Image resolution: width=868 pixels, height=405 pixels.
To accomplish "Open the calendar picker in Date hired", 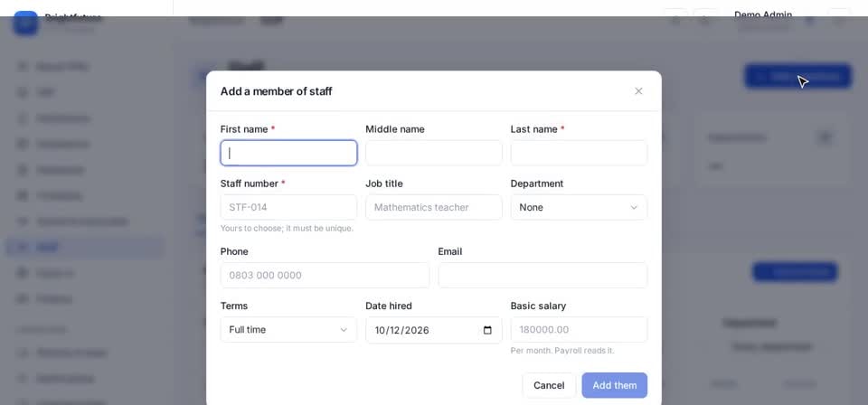I will point(487,330).
